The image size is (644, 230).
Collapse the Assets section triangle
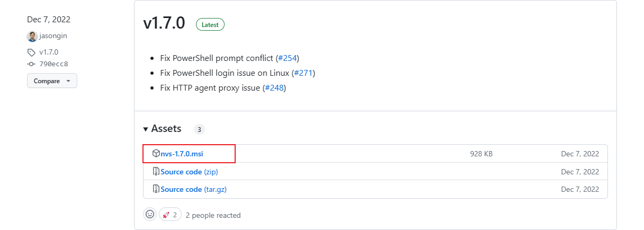[x=146, y=129]
